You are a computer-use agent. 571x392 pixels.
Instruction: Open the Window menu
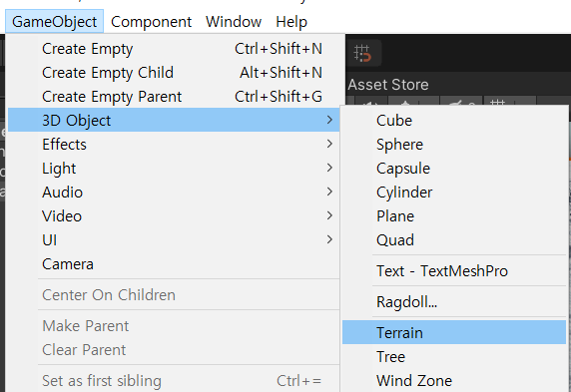pos(234,22)
